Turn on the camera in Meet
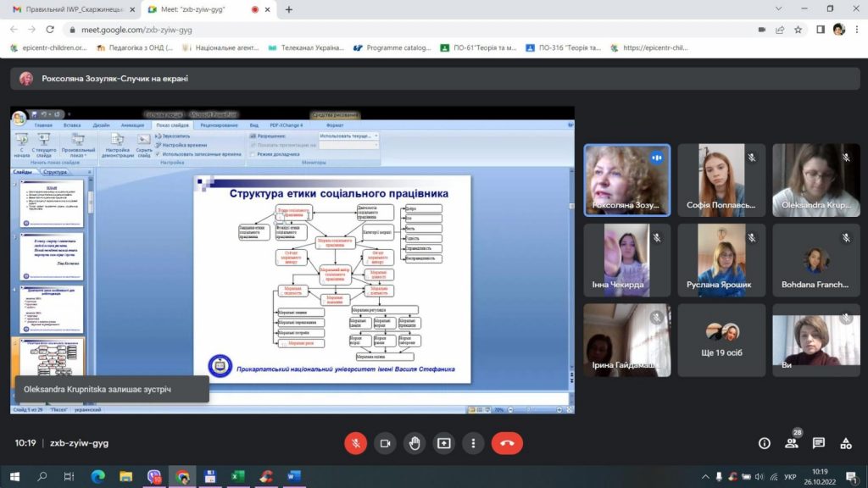This screenshot has height=488, width=868. (385, 443)
